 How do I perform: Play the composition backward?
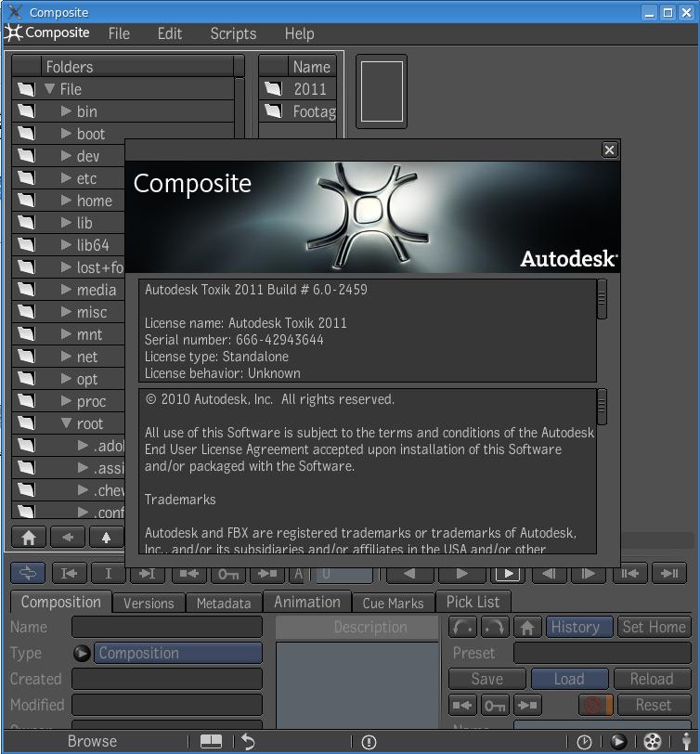[x=409, y=573]
